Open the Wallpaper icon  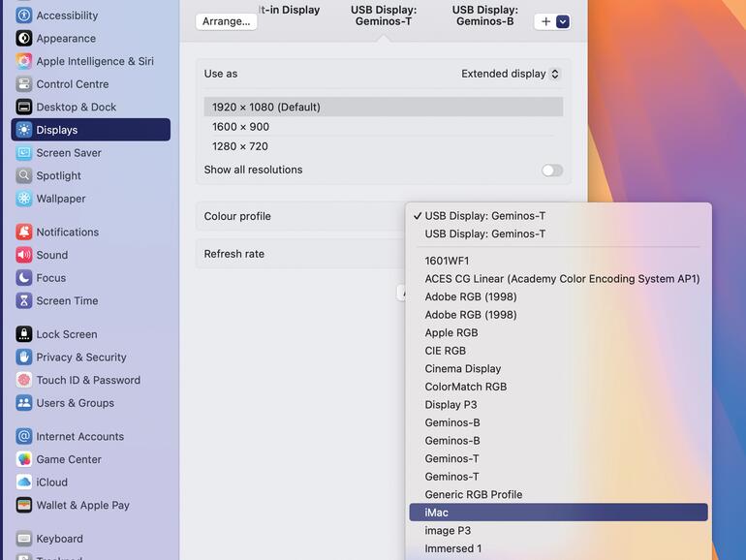[24, 199]
